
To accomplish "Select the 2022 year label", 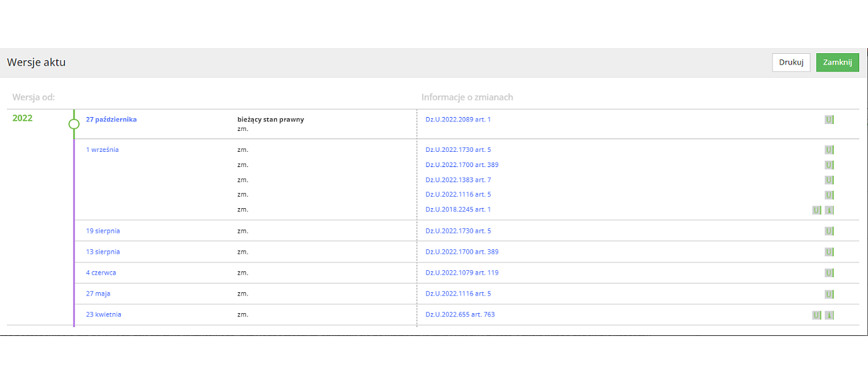I will (22, 118).
